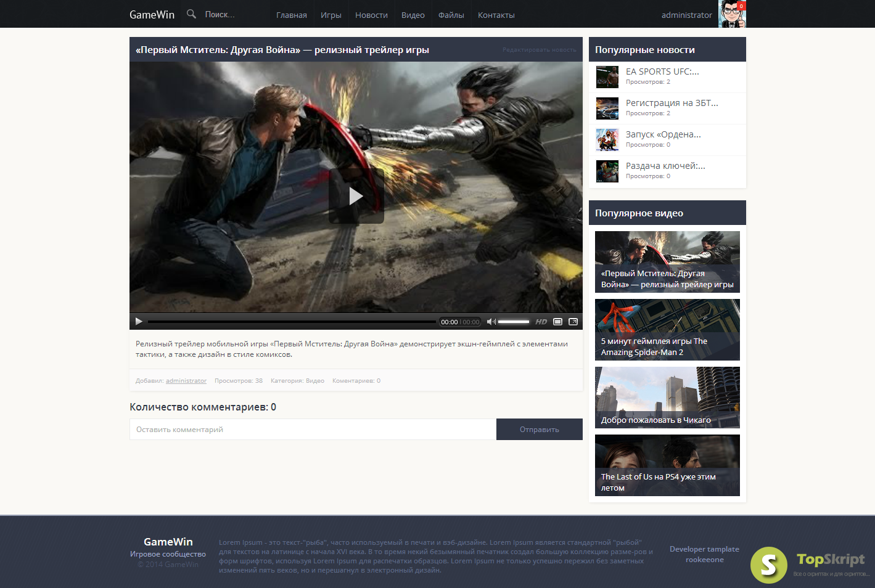Open Регистрация на ЗБТ news item
The height and width of the screenshot is (588, 875).
coord(672,103)
